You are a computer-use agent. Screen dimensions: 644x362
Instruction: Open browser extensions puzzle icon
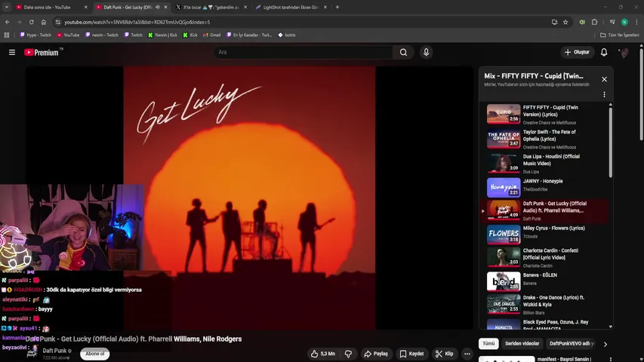tap(594, 22)
